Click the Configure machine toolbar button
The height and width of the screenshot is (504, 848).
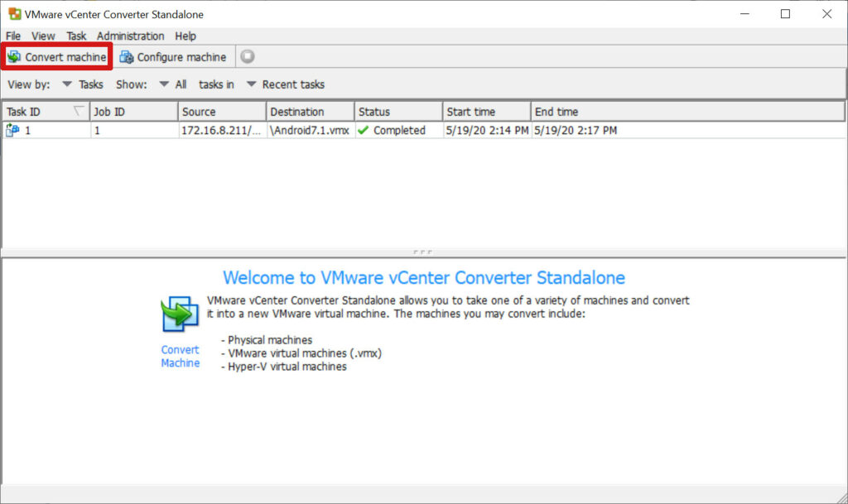click(x=173, y=57)
